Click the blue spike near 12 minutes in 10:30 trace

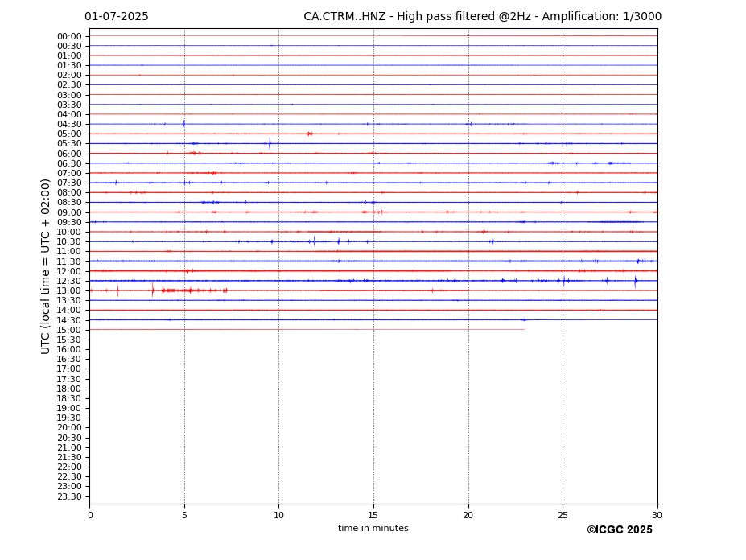point(314,241)
